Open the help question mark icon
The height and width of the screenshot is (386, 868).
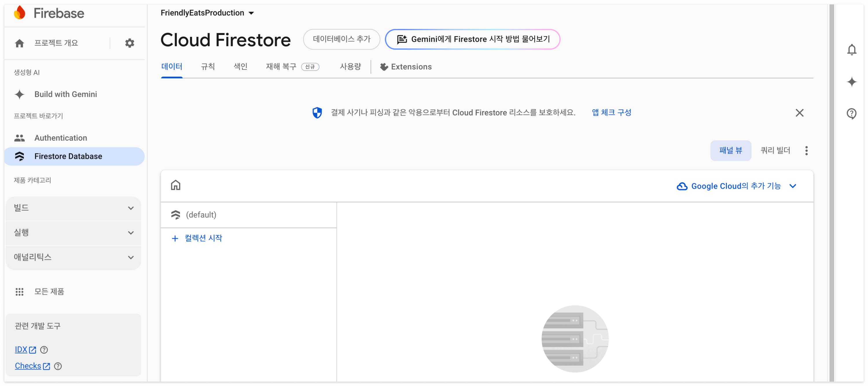click(x=852, y=114)
